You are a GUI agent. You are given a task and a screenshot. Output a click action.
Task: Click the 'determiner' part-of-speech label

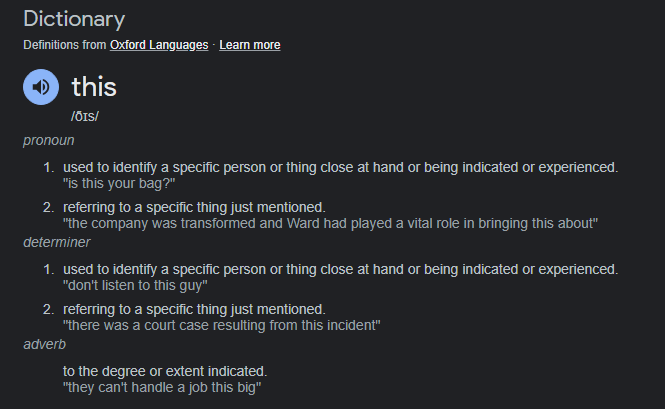(57, 242)
